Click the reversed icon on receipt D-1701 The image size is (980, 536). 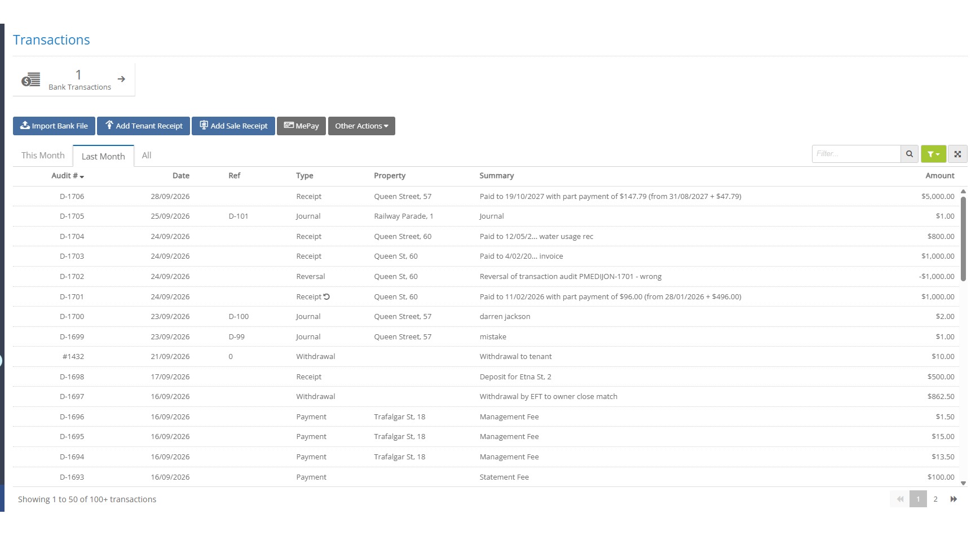coord(326,296)
